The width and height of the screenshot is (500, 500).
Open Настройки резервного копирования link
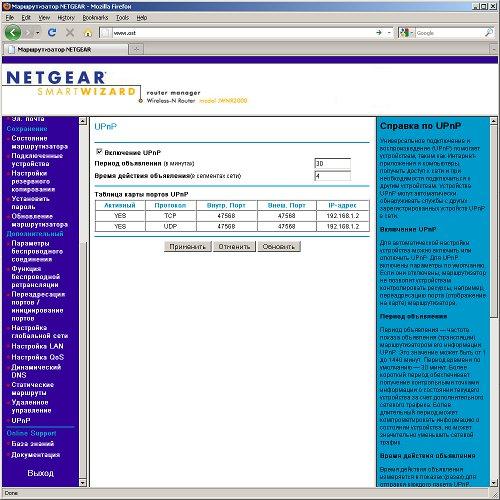pos(33,181)
